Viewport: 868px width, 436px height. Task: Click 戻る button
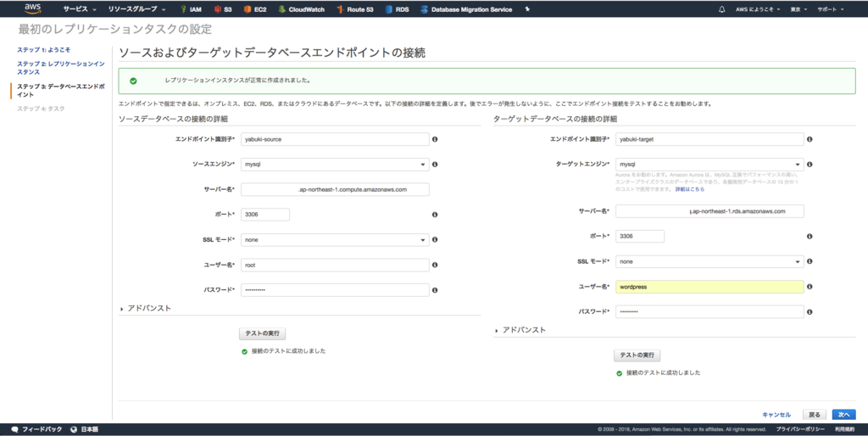pyautogui.click(x=815, y=415)
